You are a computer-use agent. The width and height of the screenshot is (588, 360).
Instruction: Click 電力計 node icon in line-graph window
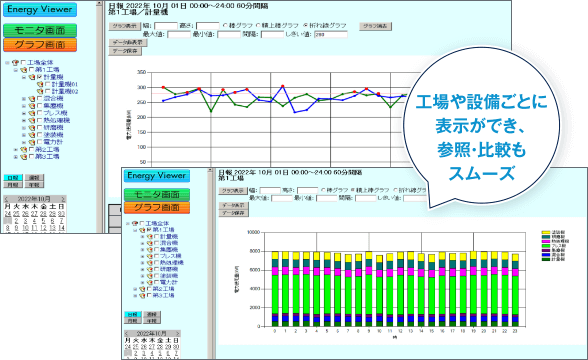pos(32,142)
